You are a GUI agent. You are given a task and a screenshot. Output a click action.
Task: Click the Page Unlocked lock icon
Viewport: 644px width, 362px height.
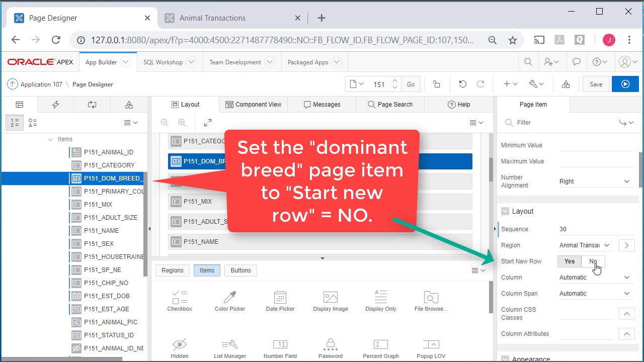(x=437, y=84)
